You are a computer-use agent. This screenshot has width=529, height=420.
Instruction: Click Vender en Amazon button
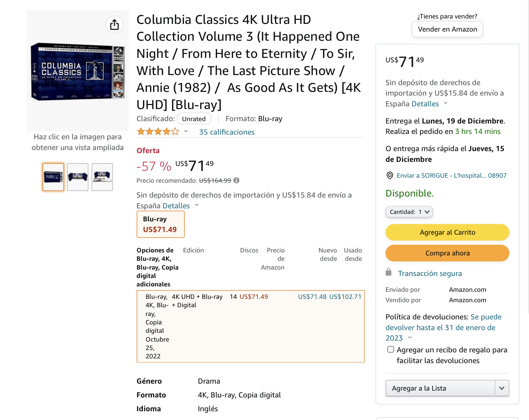click(x=447, y=29)
